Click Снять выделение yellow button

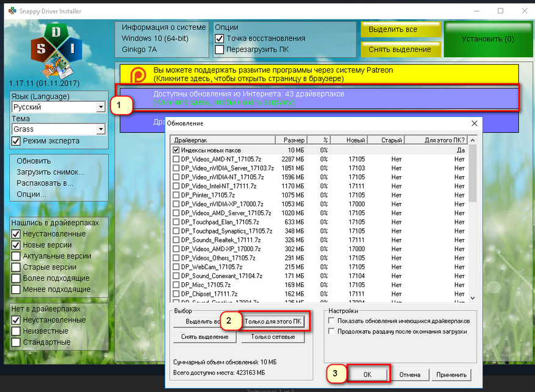pos(401,49)
